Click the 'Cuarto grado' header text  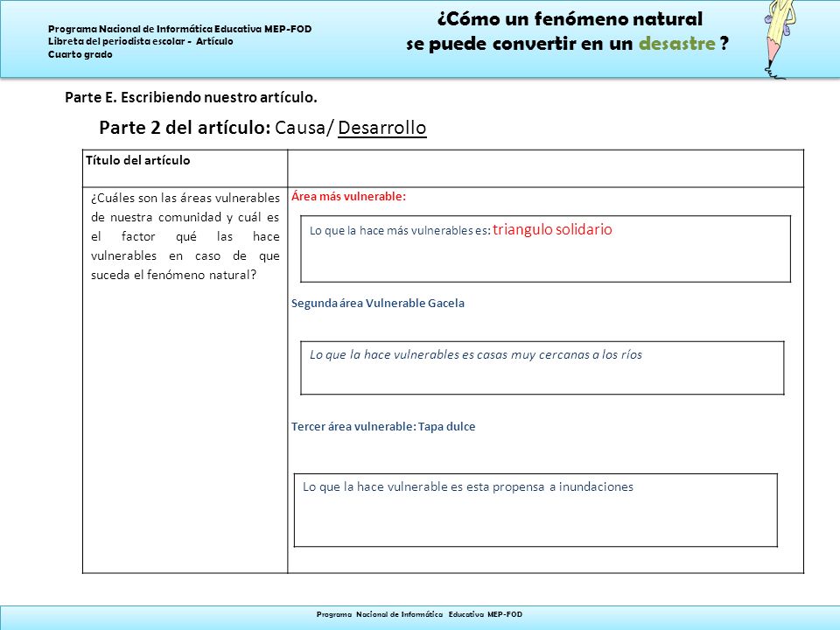tap(80, 54)
